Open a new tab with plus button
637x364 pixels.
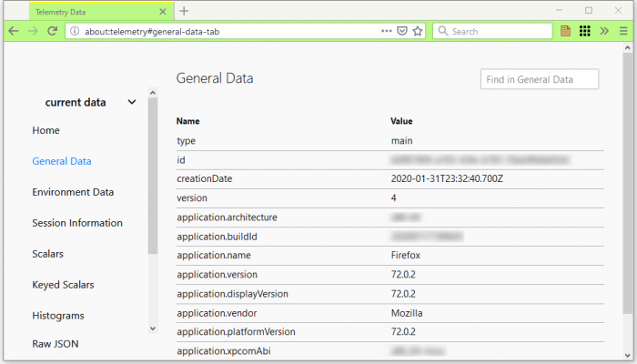(x=184, y=11)
